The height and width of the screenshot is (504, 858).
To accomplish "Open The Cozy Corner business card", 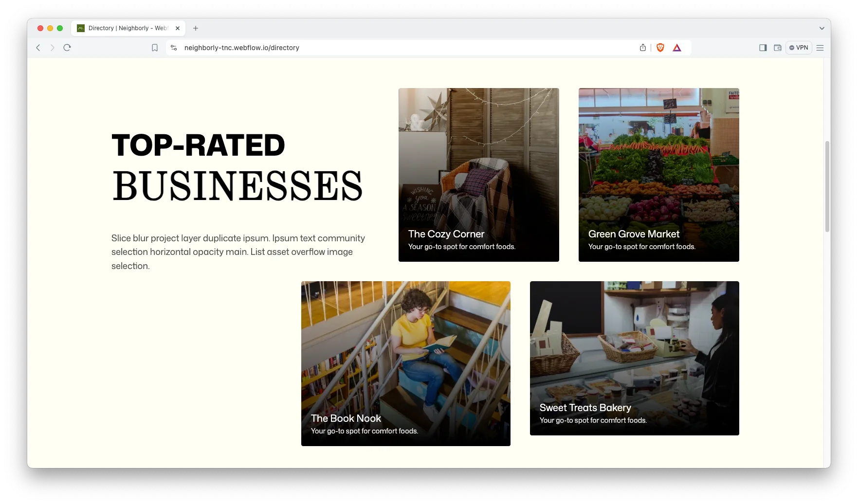I will pos(478,175).
